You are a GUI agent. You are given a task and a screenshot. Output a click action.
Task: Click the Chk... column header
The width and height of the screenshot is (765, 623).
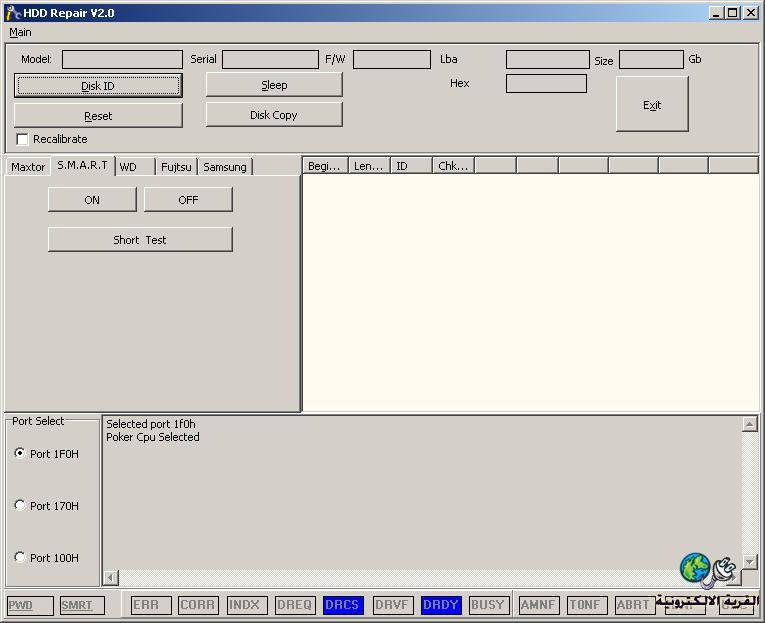[453, 166]
